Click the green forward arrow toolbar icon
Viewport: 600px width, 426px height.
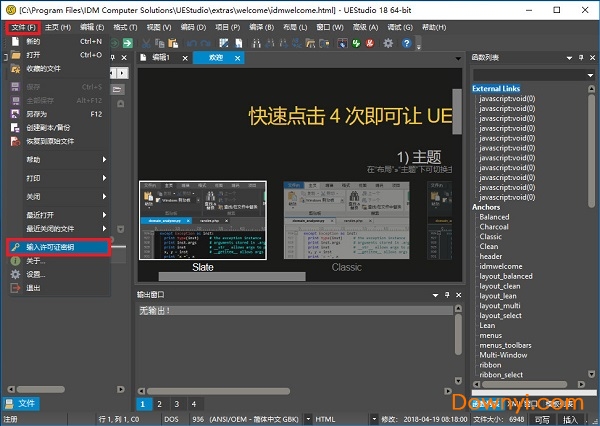coord(127,43)
